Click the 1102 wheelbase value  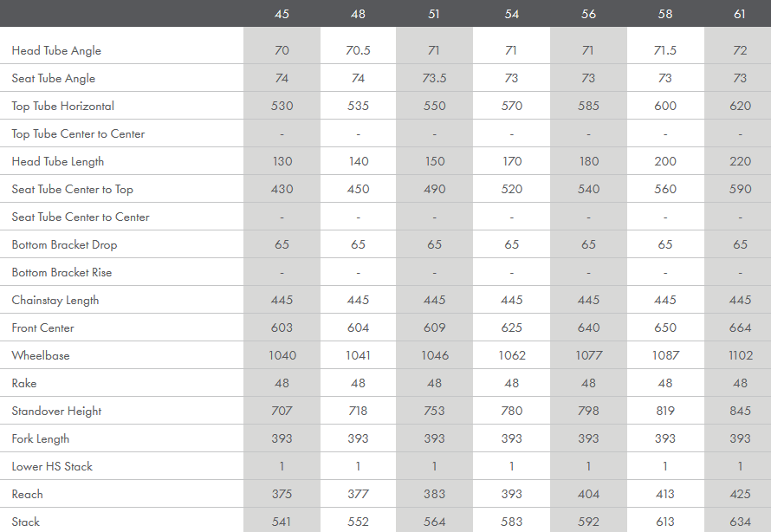click(x=741, y=356)
